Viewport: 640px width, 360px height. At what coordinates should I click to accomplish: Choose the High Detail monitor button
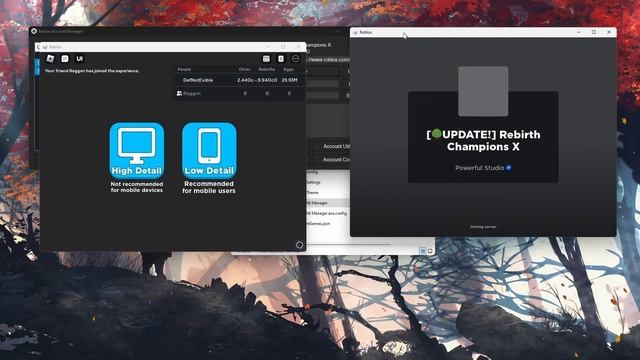(x=137, y=151)
